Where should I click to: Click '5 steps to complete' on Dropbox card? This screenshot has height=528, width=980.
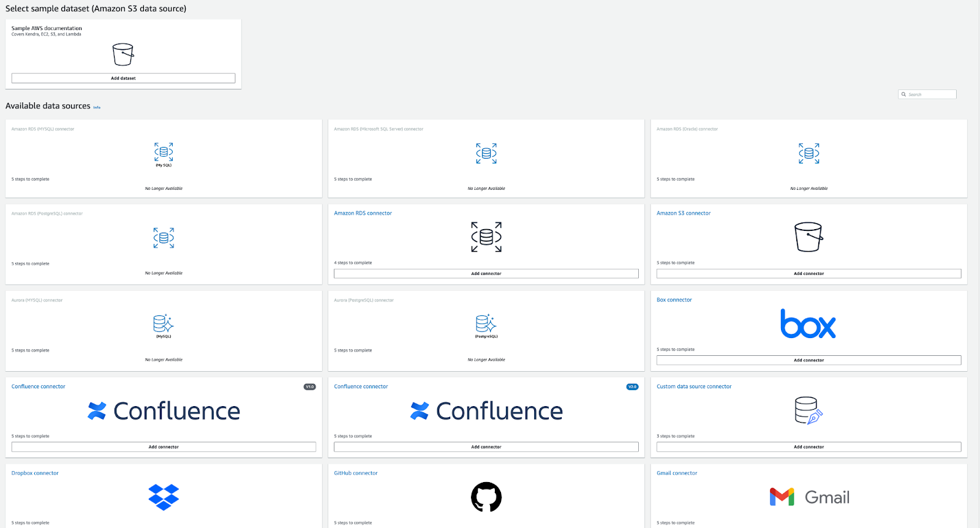[x=31, y=523]
